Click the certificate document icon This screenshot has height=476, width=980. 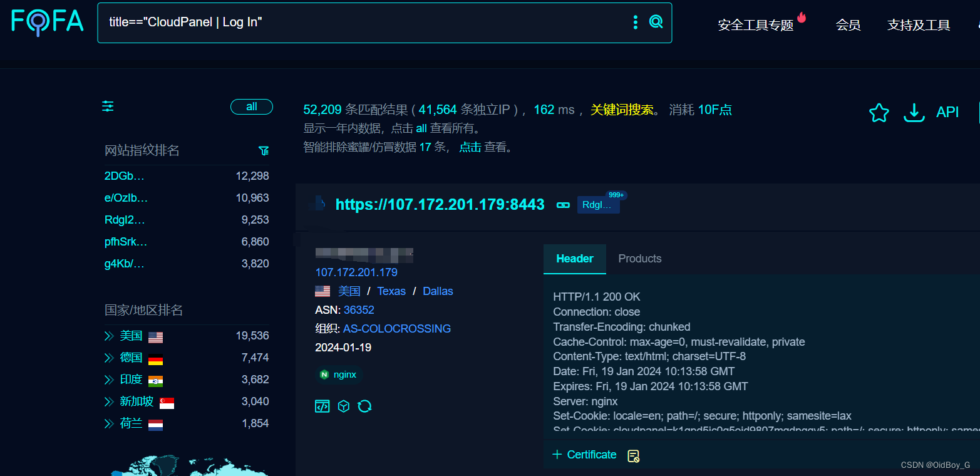(x=633, y=456)
